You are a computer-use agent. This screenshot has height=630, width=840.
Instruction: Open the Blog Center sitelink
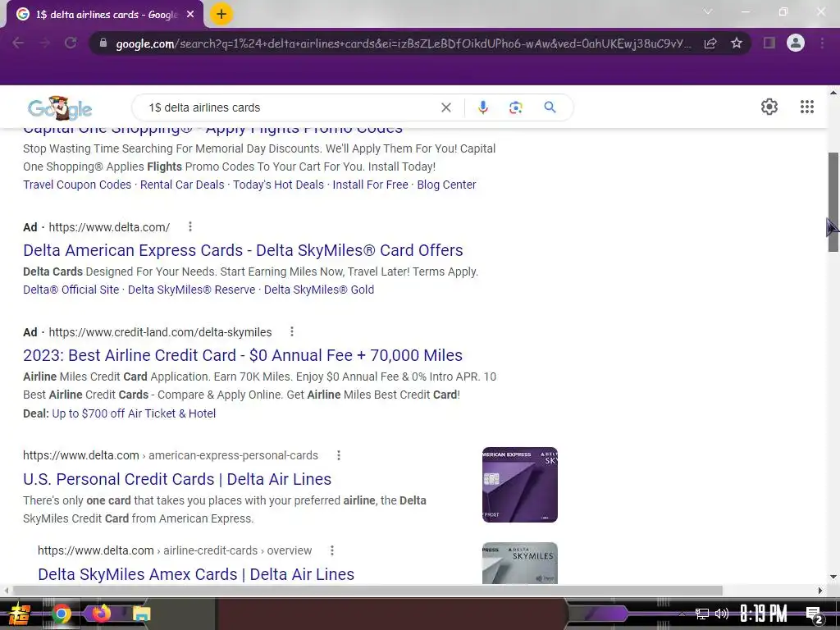[x=446, y=185]
